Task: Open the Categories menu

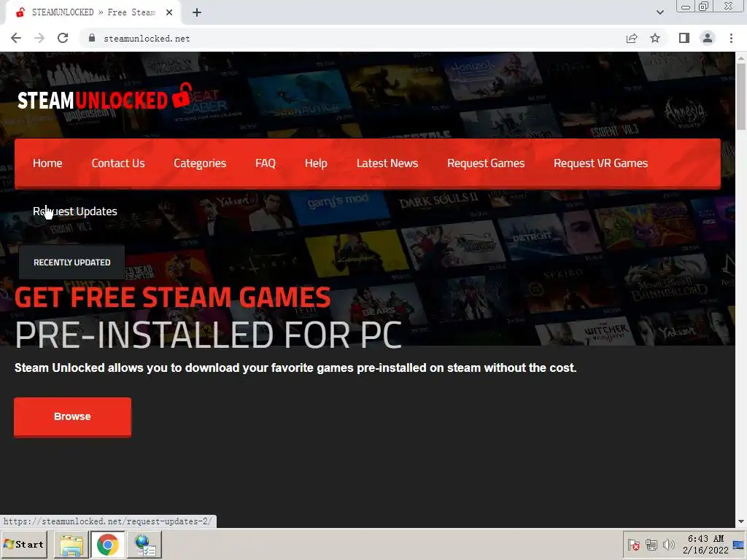Action: pyautogui.click(x=200, y=163)
